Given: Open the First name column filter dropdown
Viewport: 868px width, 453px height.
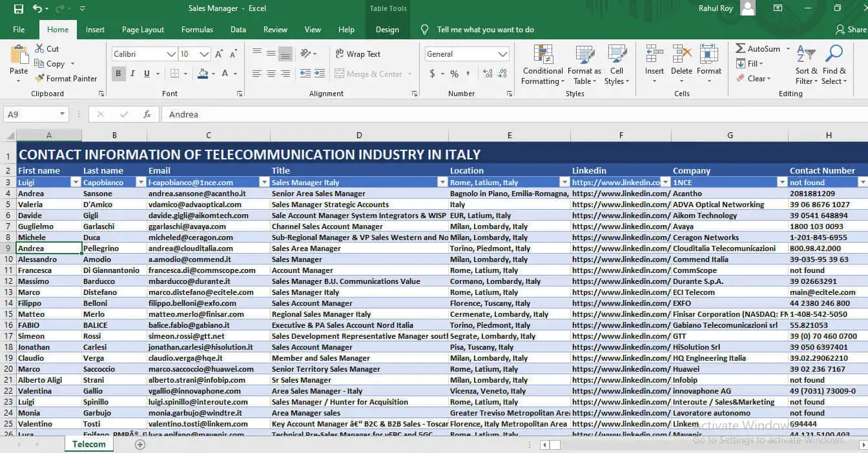Looking at the screenshot, I should (76, 183).
